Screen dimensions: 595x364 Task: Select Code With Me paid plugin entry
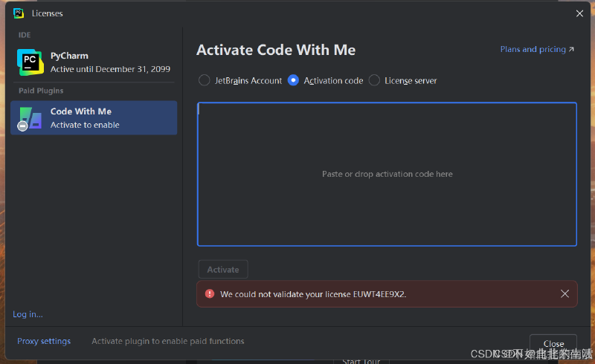(94, 117)
